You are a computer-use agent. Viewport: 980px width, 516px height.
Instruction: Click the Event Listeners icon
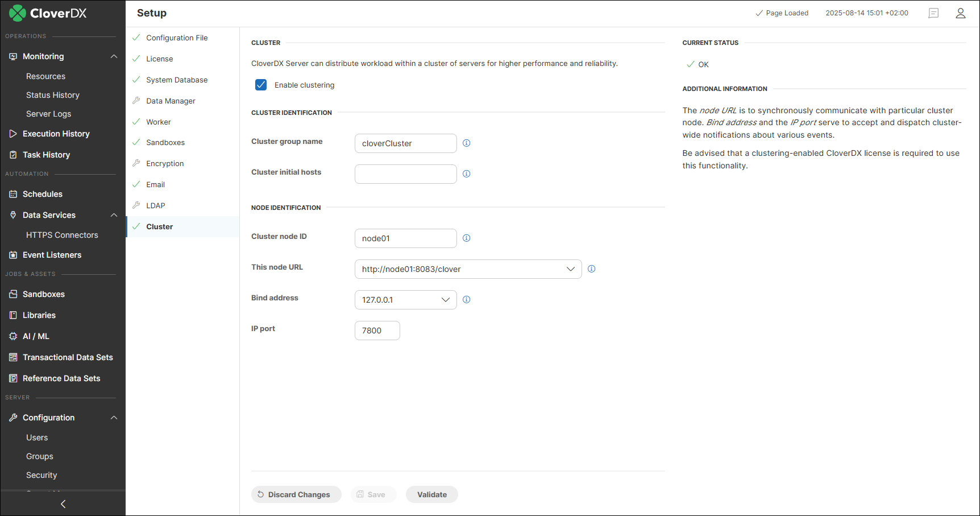click(x=13, y=255)
